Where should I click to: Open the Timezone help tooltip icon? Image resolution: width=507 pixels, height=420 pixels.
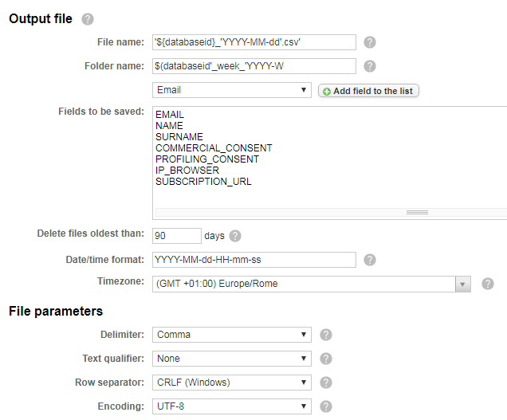click(x=488, y=284)
